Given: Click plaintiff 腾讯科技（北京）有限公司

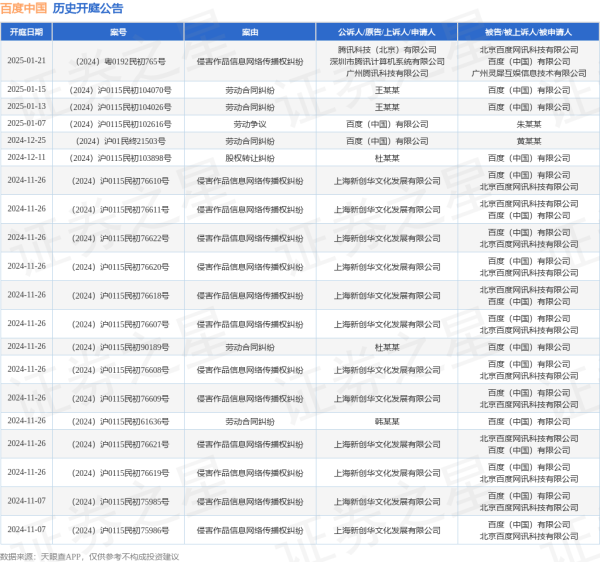Looking at the screenshot, I should [387, 50].
